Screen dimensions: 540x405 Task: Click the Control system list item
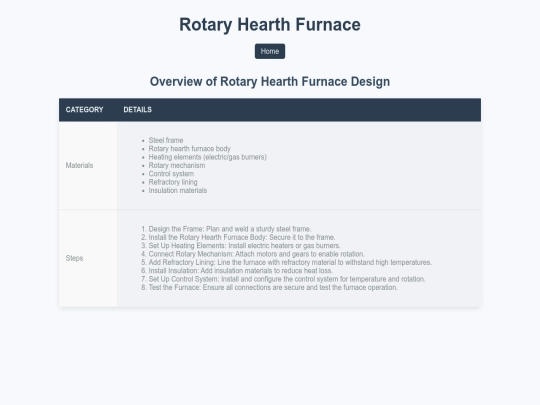pyautogui.click(x=171, y=174)
